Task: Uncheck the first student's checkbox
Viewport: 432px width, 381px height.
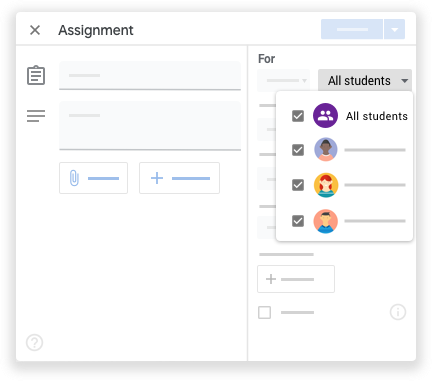Action: point(298,150)
